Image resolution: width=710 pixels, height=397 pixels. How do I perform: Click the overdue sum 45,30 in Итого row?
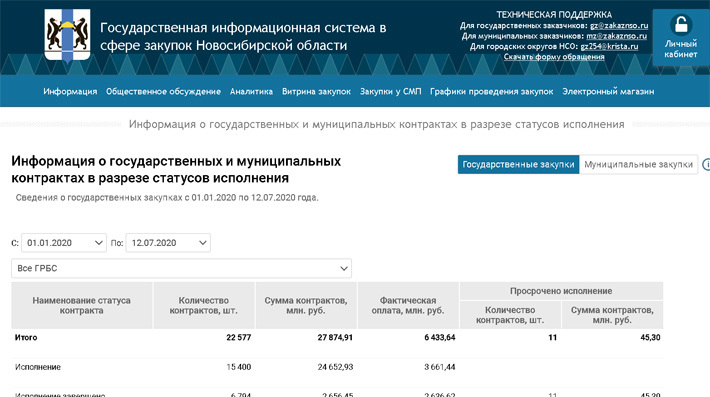[x=650, y=338]
